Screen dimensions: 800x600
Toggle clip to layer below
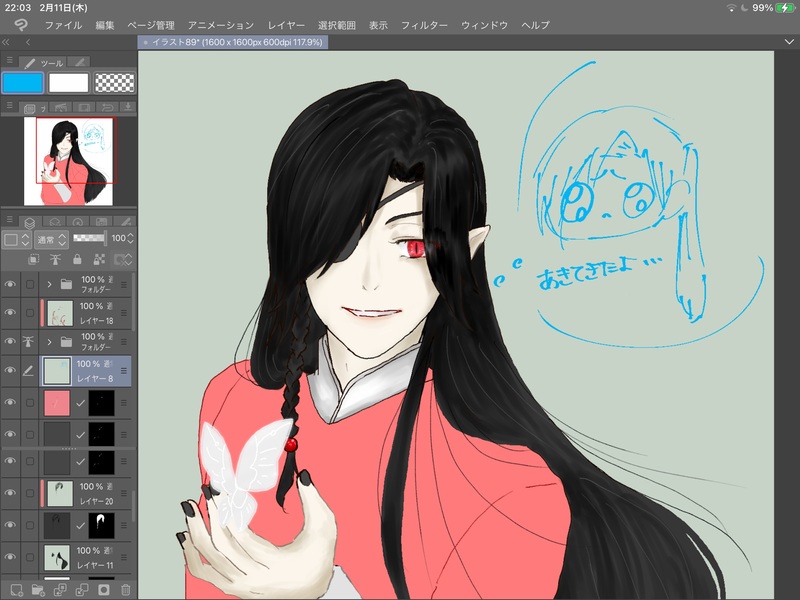[34, 260]
